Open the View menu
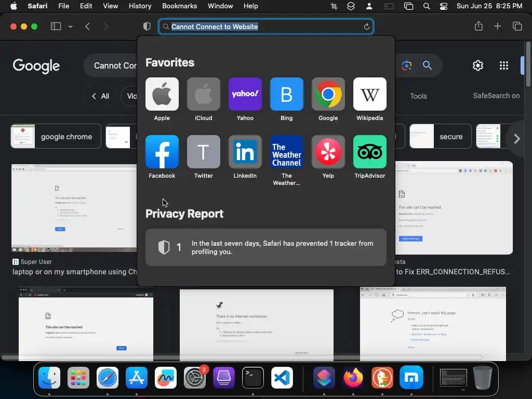This screenshot has height=399, width=532. pyautogui.click(x=110, y=6)
